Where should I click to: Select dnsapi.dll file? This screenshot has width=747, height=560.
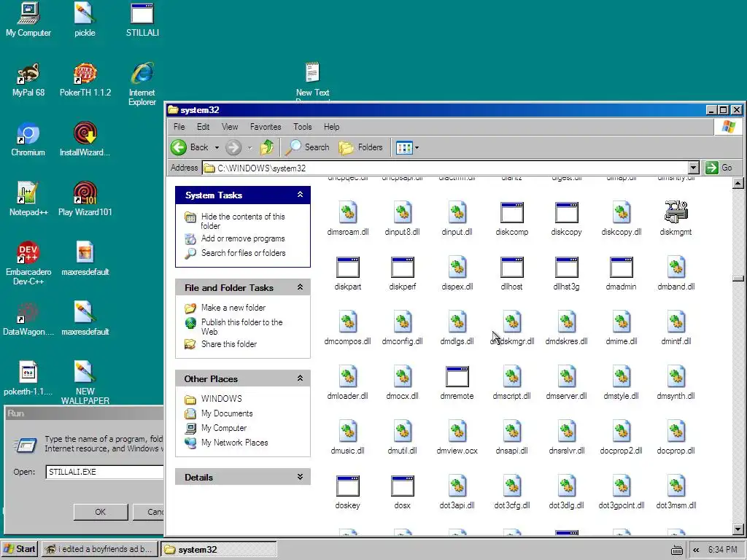click(511, 437)
